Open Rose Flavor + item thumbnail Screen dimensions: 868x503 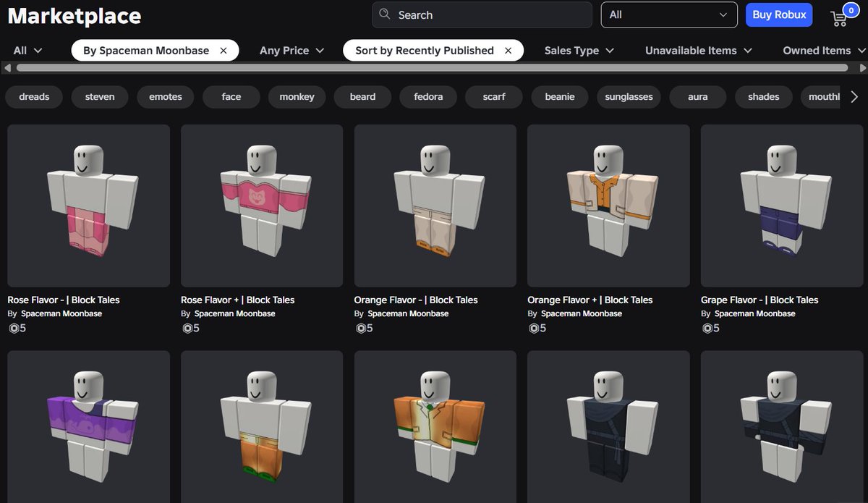262,206
